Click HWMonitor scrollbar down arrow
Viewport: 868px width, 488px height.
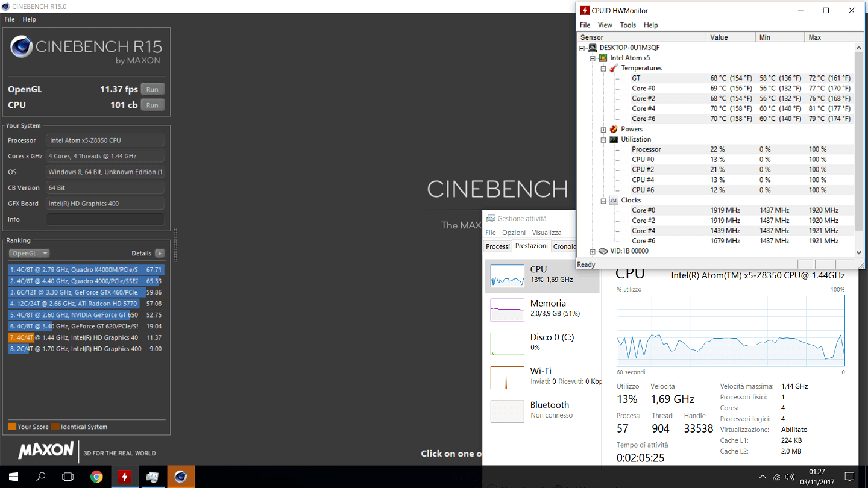[x=859, y=253]
